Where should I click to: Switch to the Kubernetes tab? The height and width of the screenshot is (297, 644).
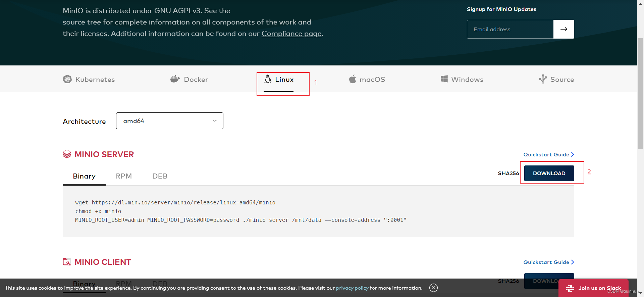[x=89, y=80]
